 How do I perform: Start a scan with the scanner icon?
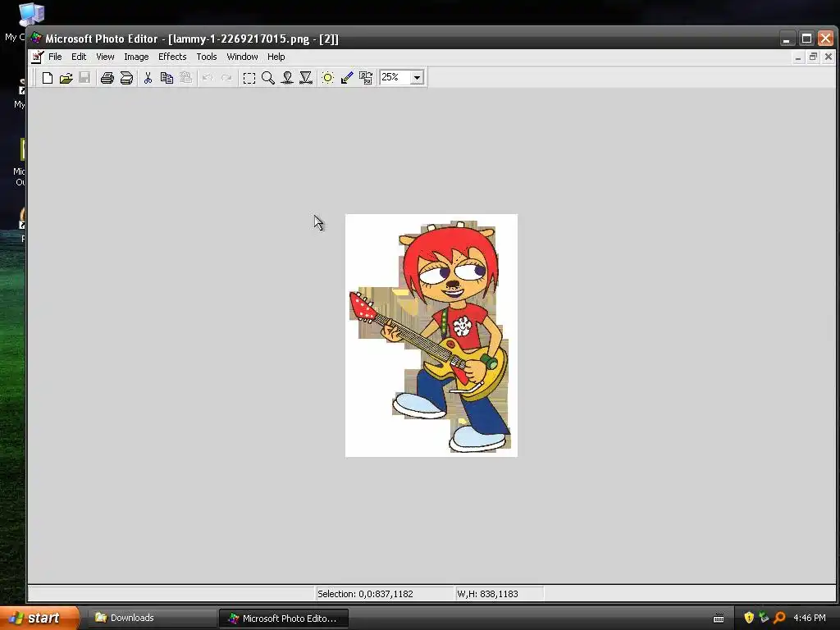pyautogui.click(x=126, y=78)
